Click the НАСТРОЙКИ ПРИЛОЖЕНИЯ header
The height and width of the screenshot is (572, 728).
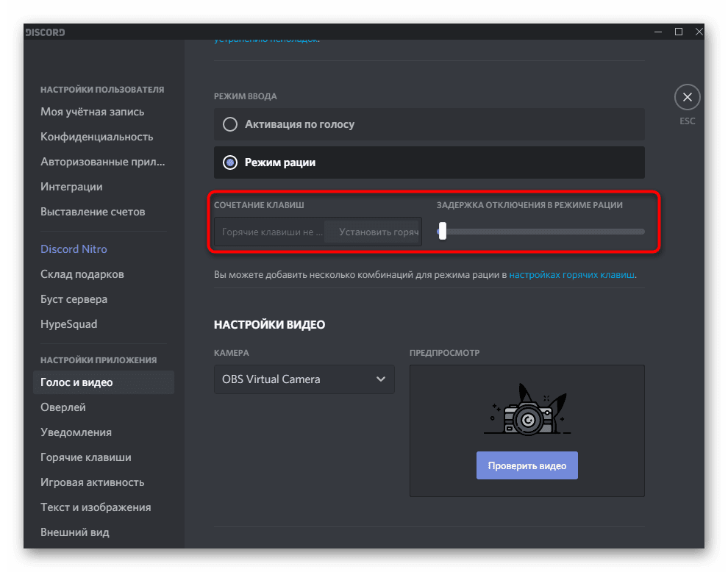pyautogui.click(x=99, y=360)
